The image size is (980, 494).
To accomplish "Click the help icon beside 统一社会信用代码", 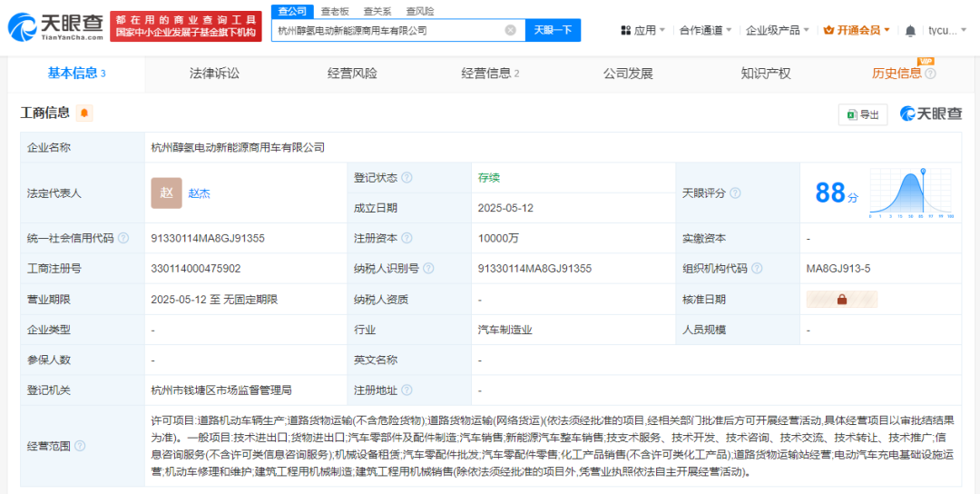I will tap(123, 238).
